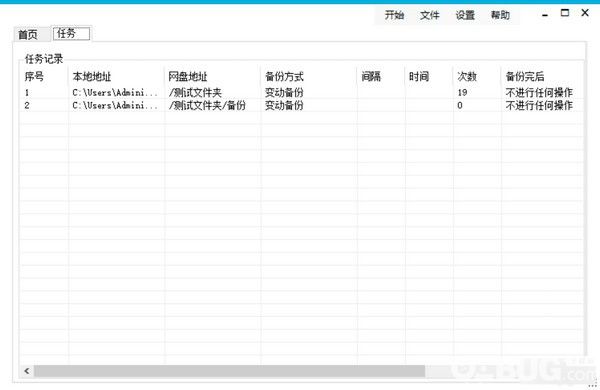The height and width of the screenshot is (390, 600).
Task: Open the 设置 menu
Action: (465, 15)
